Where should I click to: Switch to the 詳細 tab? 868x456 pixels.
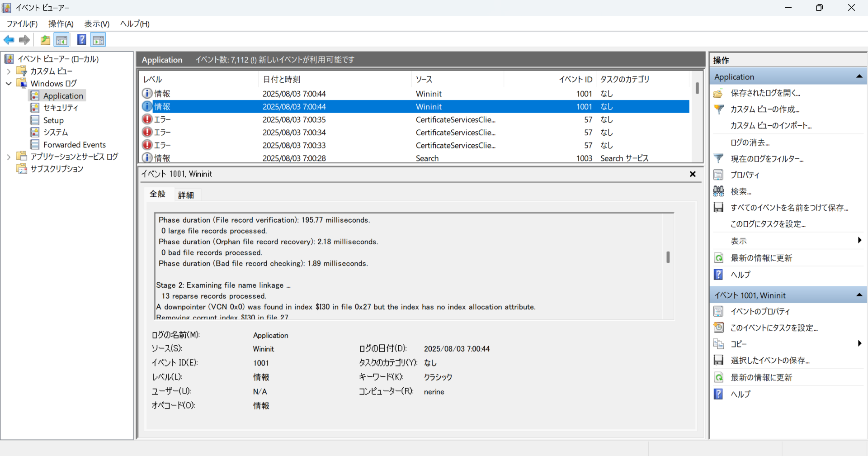click(186, 195)
